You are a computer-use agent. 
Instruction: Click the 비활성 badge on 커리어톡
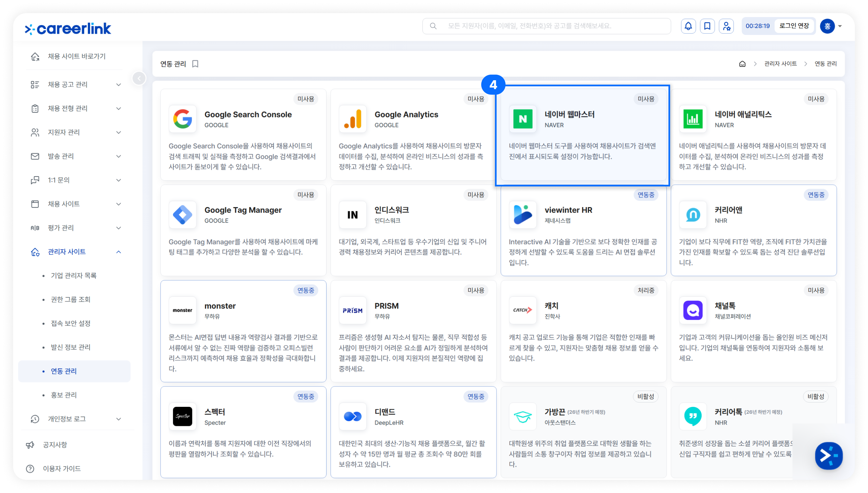click(x=816, y=396)
